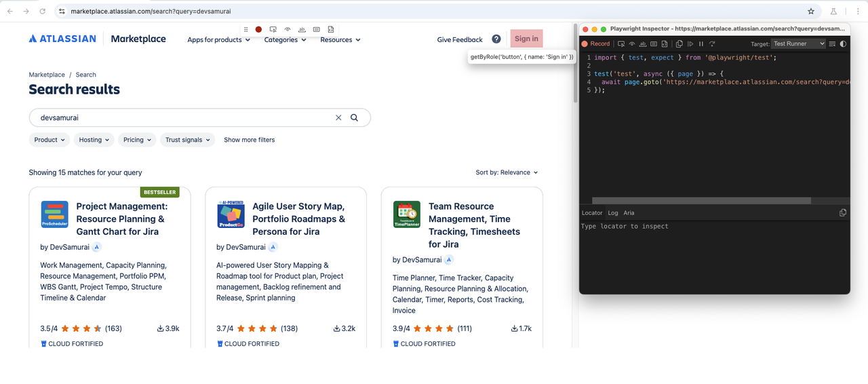
Task: Bookmark this page with the star icon
Action: (x=811, y=11)
